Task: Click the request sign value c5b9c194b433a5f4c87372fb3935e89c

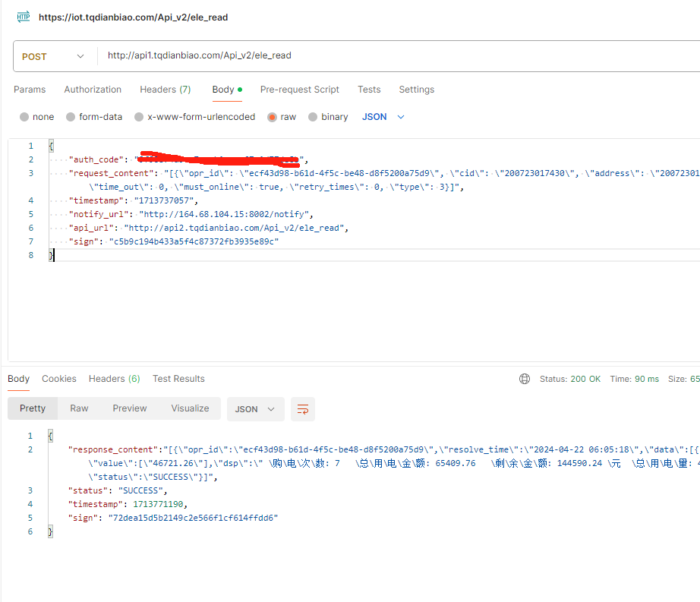Action: (x=194, y=242)
